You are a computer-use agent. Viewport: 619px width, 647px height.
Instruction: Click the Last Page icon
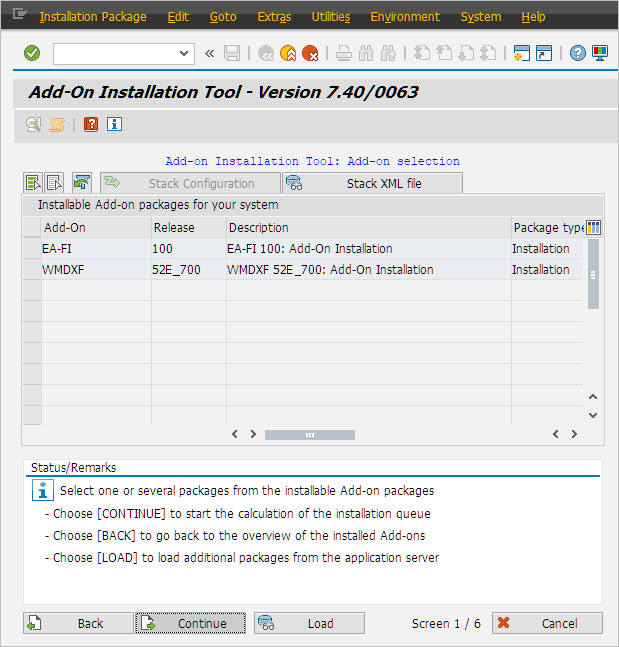tap(489, 53)
